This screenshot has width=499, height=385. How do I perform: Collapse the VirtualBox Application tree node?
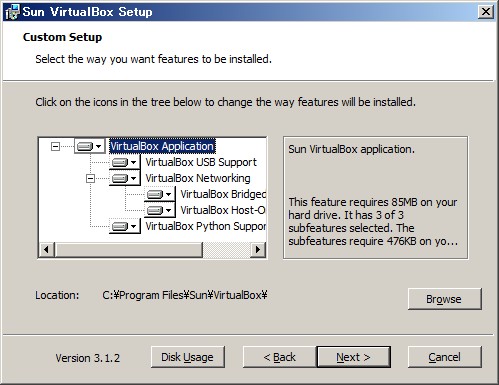55,146
